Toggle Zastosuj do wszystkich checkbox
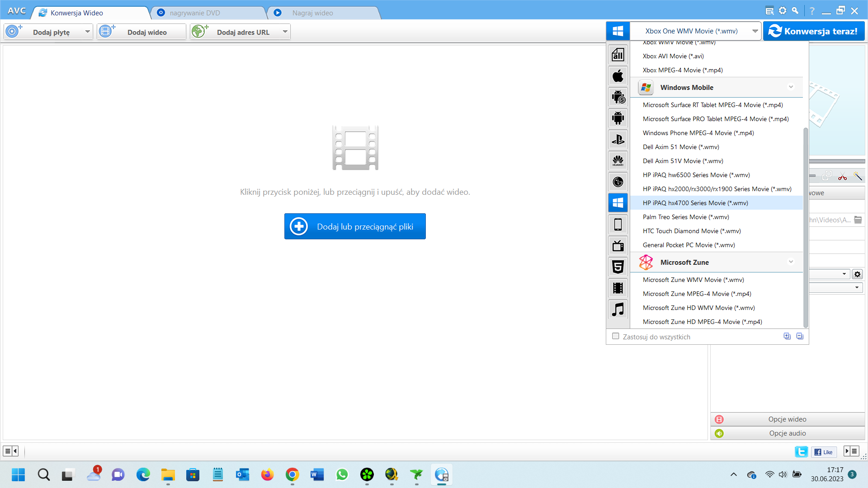The width and height of the screenshot is (868, 488). [x=615, y=336]
